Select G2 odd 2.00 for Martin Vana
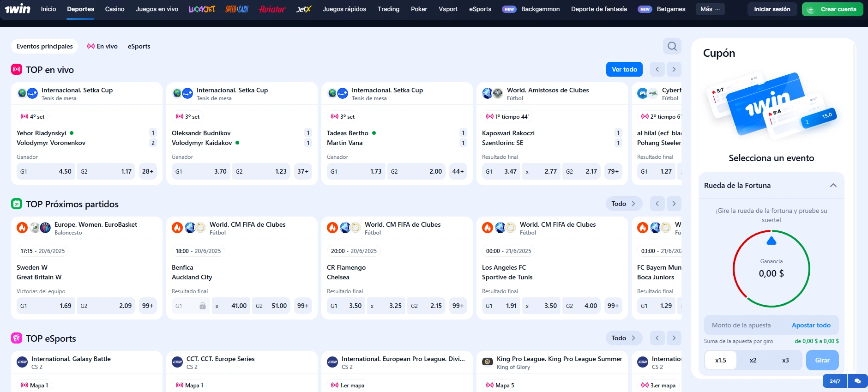Screen dimensions: 868x392 416,171
